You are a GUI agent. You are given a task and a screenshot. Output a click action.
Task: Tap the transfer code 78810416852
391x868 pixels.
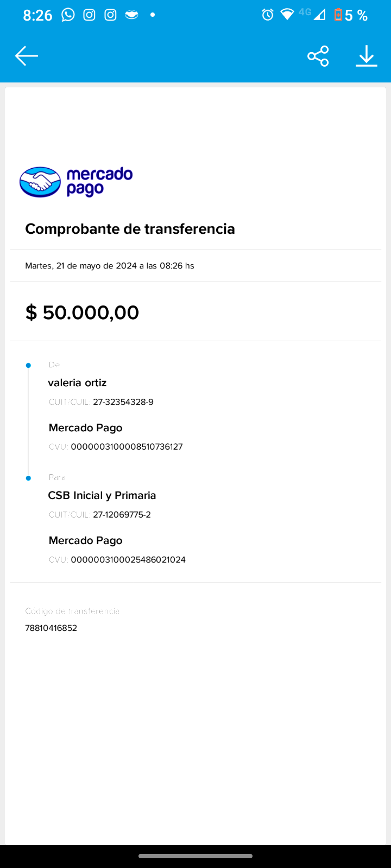tap(51, 628)
